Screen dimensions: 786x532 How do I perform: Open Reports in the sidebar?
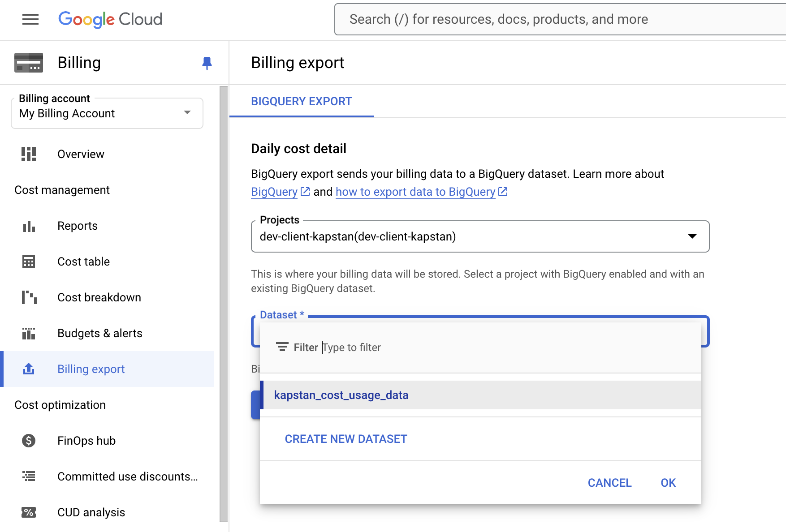[x=107, y=226]
